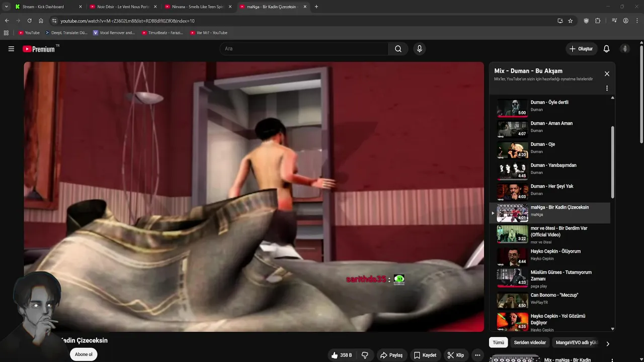Open the YouTube hamburger guide menu
The height and width of the screenshot is (362, 644).
tap(11, 49)
